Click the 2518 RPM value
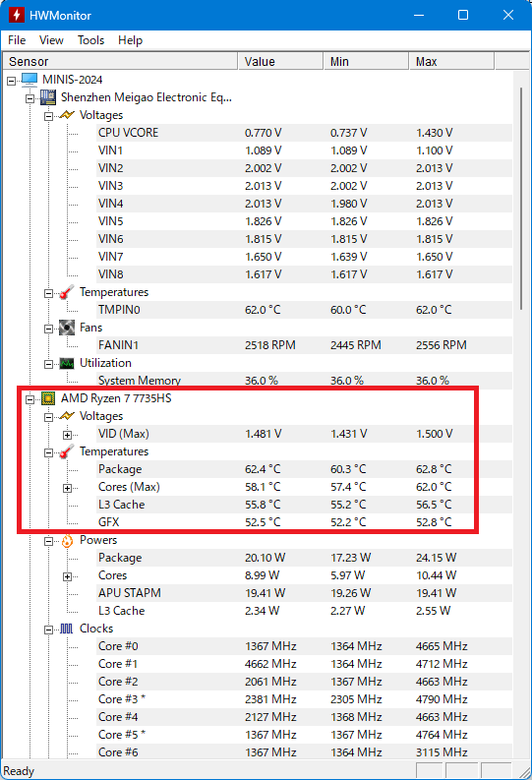This screenshot has width=532, height=780. [270, 345]
